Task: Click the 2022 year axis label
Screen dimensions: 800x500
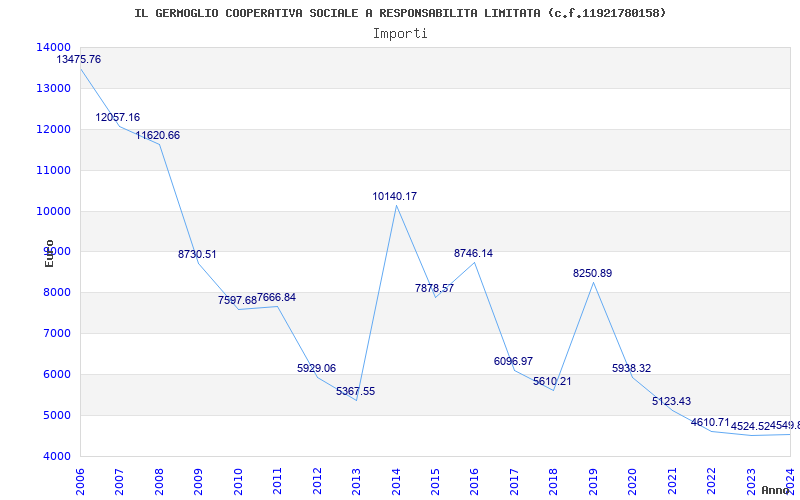Action: [712, 480]
